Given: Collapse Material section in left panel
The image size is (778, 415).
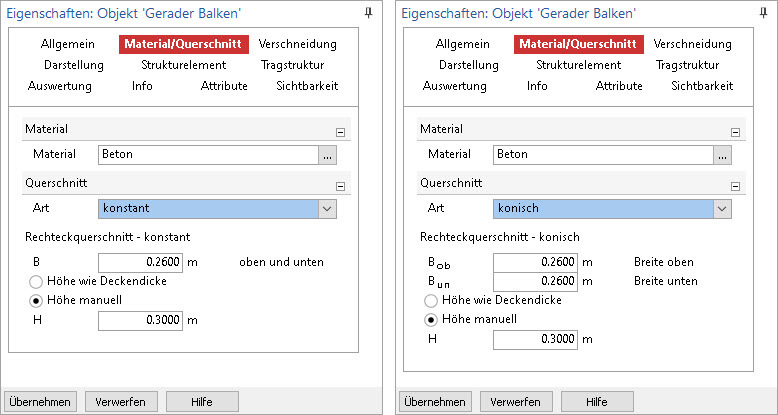Looking at the screenshot, I should (340, 133).
